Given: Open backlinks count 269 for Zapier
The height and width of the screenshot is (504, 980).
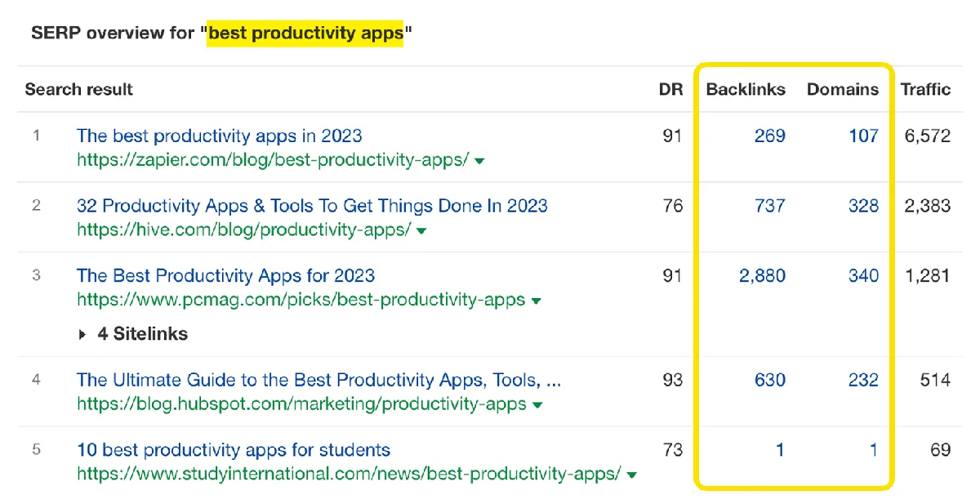Looking at the screenshot, I should [x=770, y=136].
